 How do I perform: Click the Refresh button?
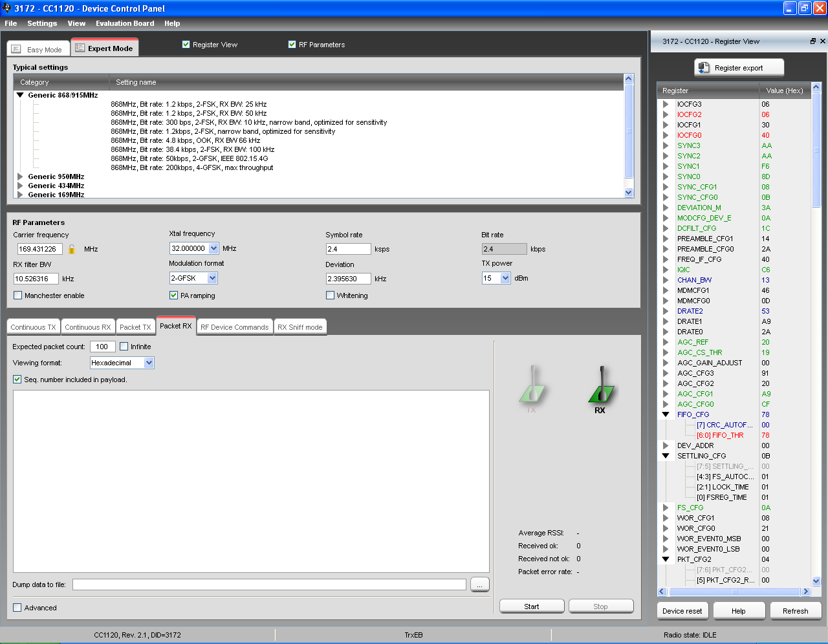coord(796,611)
